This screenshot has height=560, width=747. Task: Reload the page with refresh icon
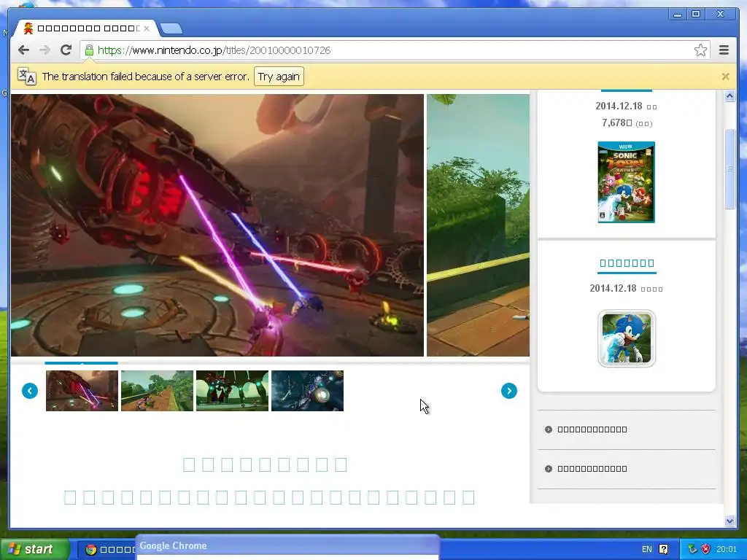click(x=66, y=50)
